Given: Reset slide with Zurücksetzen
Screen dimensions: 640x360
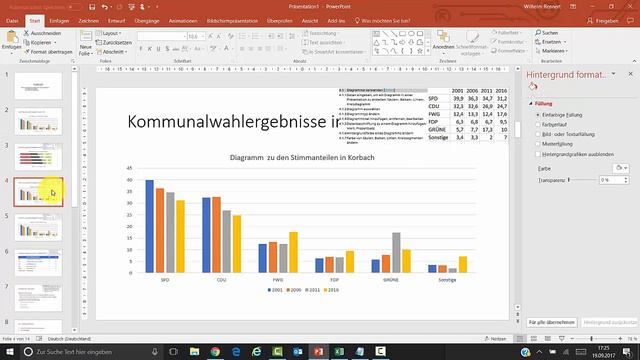Looking at the screenshot, I should click(x=113, y=42).
